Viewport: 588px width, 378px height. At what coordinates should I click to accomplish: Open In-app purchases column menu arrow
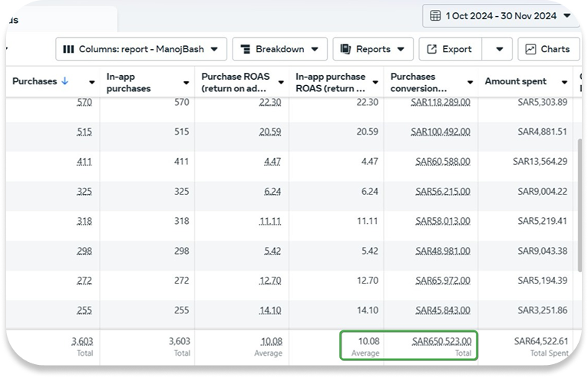186,83
